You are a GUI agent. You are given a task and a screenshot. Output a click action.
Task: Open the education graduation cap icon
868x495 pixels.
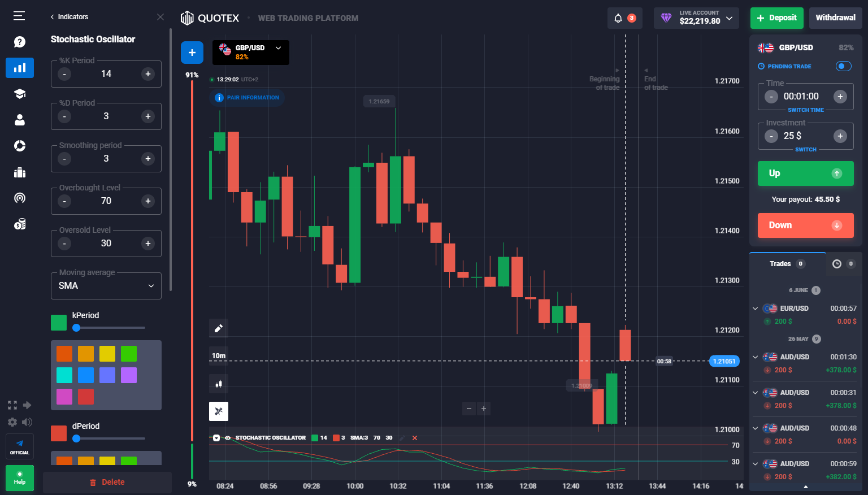tap(20, 94)
